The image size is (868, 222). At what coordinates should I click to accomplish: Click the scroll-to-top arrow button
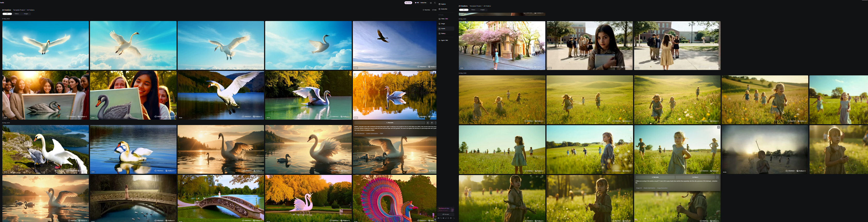(x=435, y=220)
